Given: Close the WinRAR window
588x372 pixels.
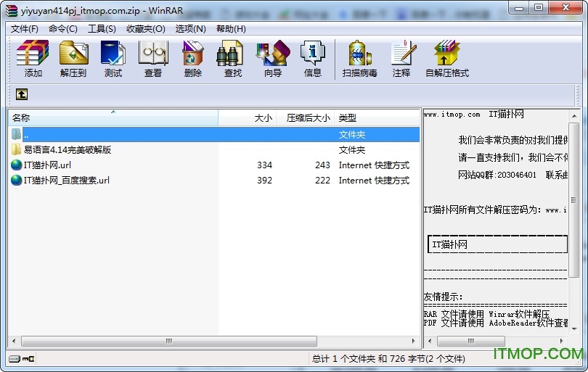Looking at the screenshot, I should coord(566,7).
